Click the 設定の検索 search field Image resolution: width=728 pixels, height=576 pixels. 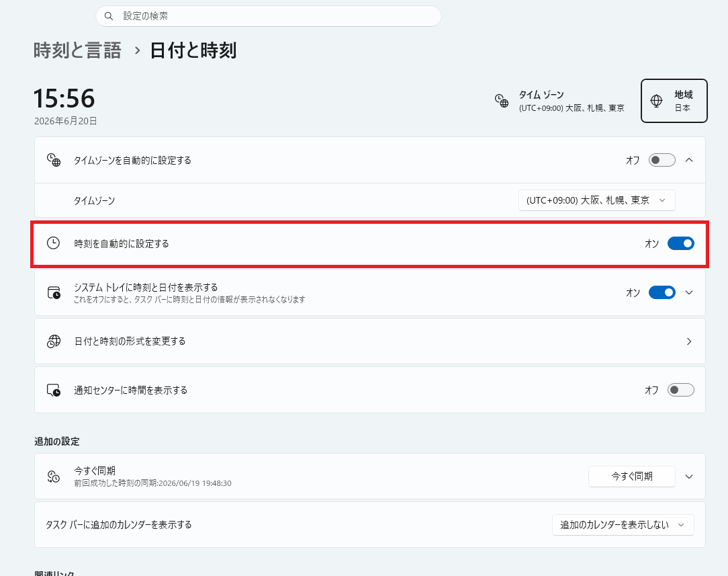(x=269, y=16)
